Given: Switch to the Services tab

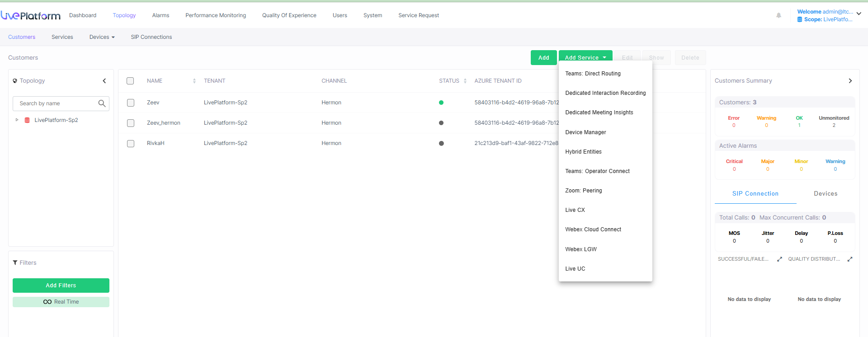Looking at the screenshot, I should (62, 37).
